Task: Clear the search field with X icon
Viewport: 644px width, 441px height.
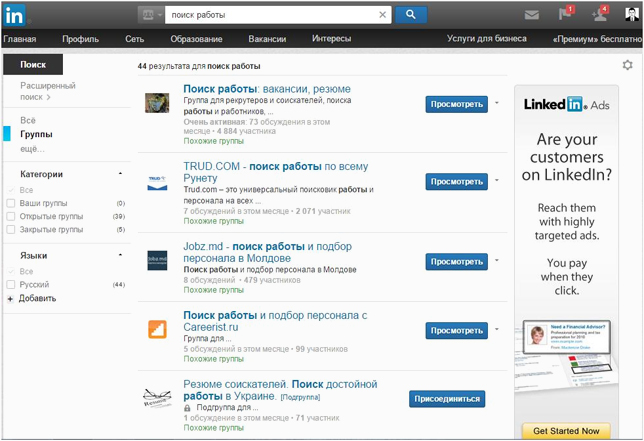Action: coord(382,15)
